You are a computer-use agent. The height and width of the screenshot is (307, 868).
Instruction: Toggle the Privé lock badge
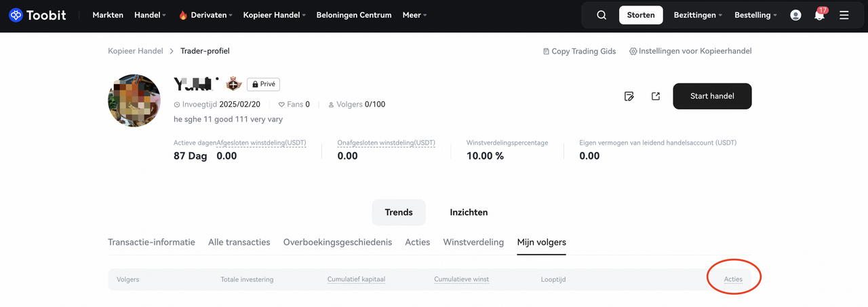click(x=263, y=84)
